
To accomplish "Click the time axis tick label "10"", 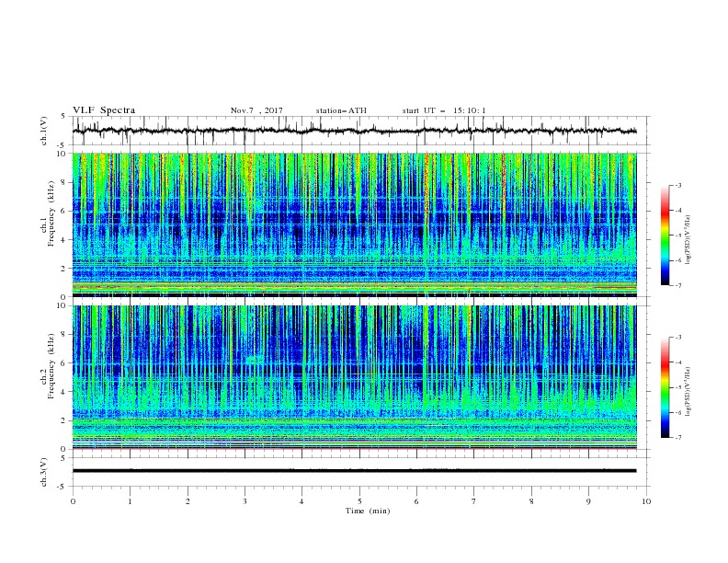I will (646, 501).
